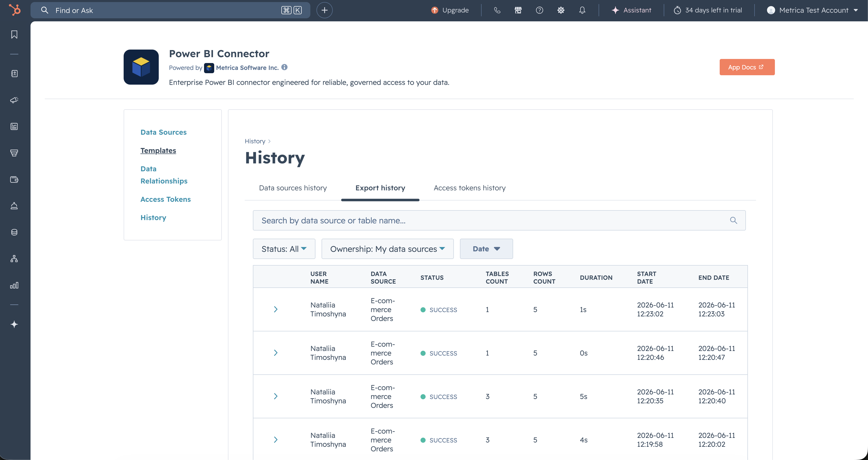Click the HubSpot sprocket logo
This screenshot has width=868, height=460.
[x=15, y=10]
